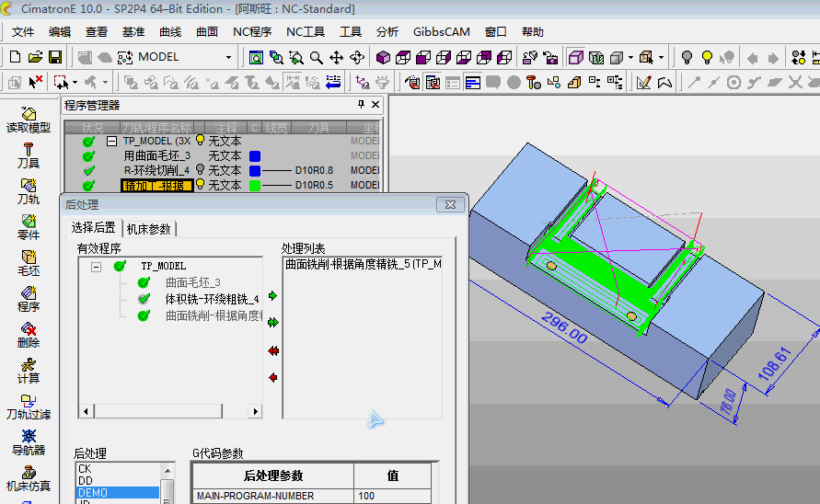The image size is (820, 504).
Task: Click the red single arrow remove button
Action: pos(272,377)
